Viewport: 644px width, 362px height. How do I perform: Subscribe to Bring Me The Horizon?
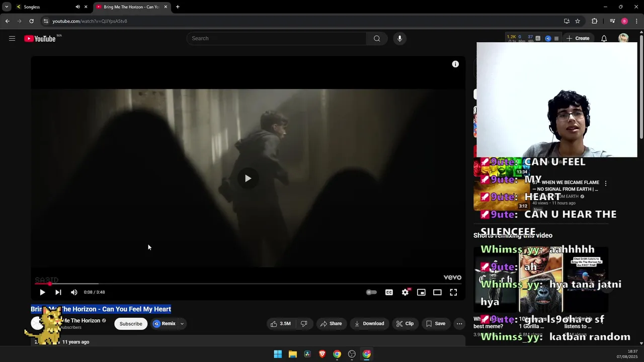[131, 324]
